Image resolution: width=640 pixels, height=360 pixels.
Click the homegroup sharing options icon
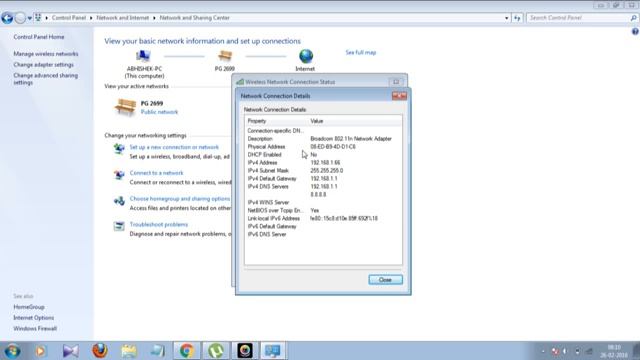pos(119,200)
